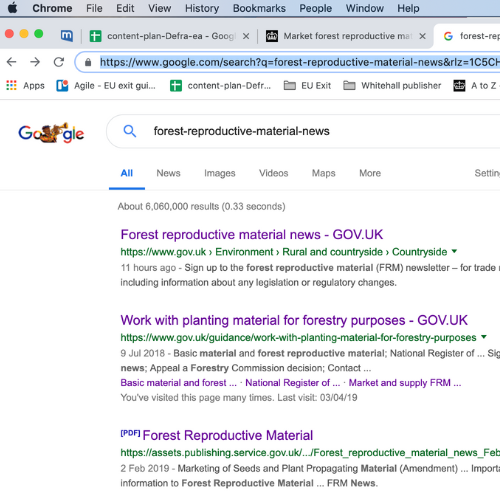This screenshot has height=500, width=500.
Task: Click 'You've visited this page many times' text
Action: [239, 397]
